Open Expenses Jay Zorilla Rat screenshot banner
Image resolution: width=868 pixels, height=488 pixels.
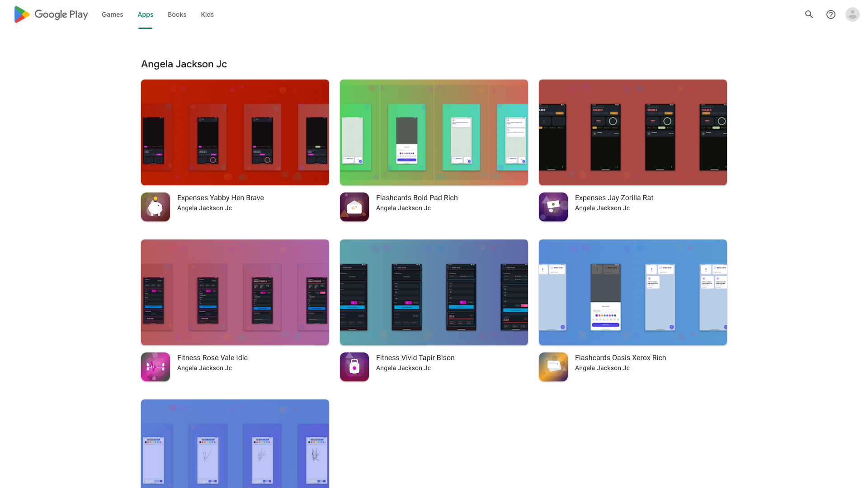point(633,132)
